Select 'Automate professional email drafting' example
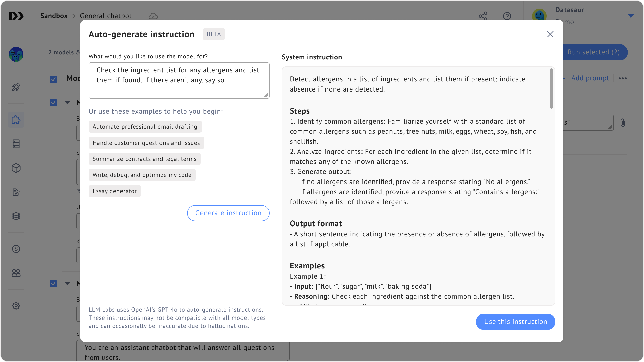Viewport: 644px width, 362px height. [145, 127]
